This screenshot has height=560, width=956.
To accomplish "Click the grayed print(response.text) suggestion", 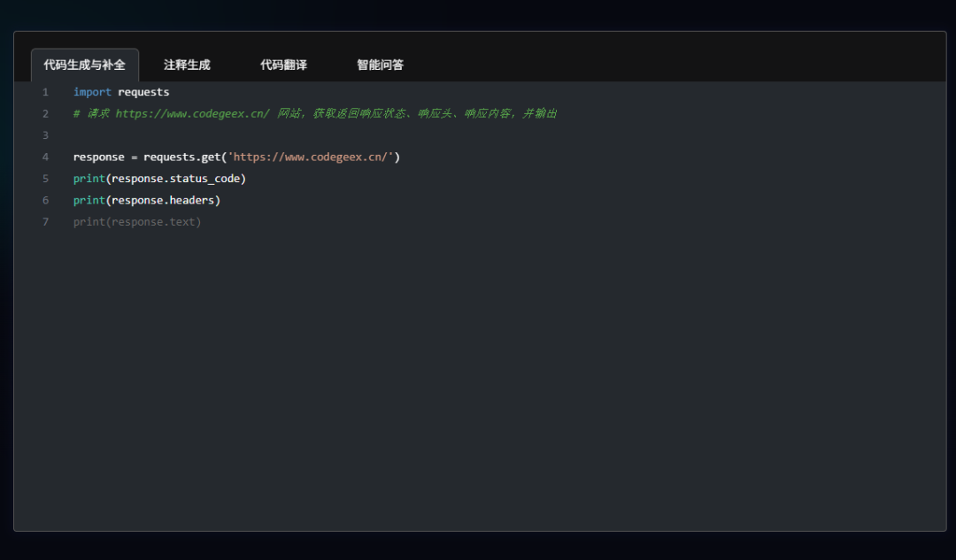I will pyautogui.click(x=137, y=221).
